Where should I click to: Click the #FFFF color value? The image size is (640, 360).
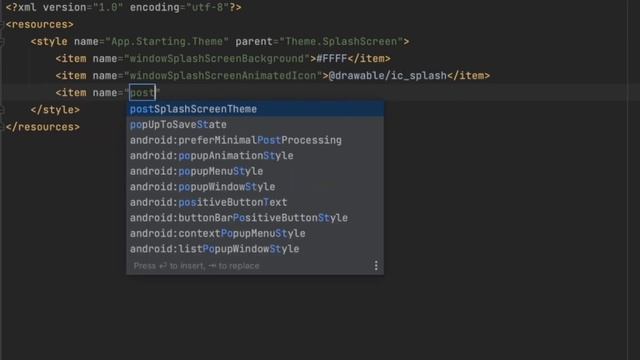point(331,59)
